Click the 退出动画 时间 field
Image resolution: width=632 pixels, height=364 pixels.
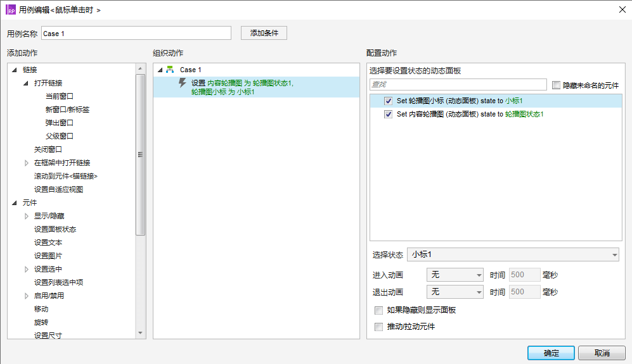524,292
